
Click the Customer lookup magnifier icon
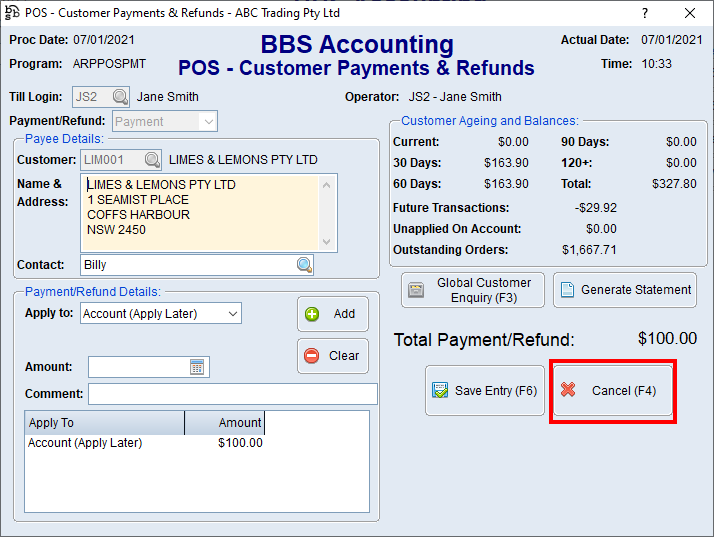(152, 160)
